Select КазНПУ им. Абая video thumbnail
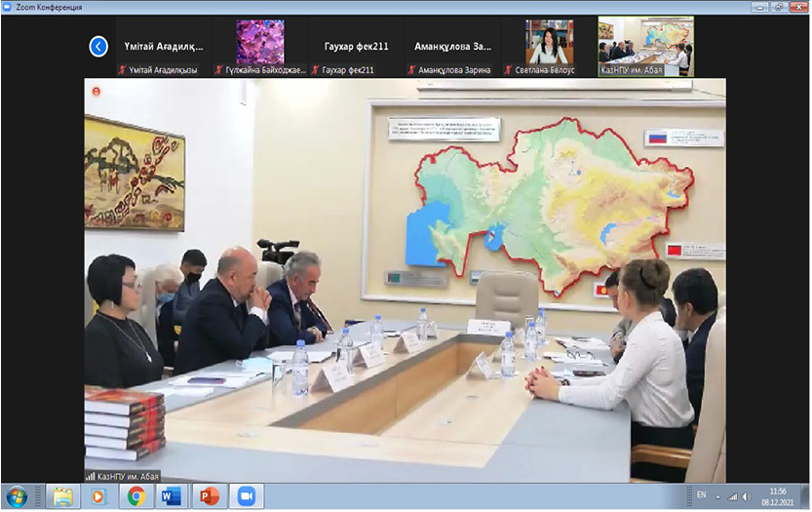The width and height of the screenshot is (812, 512). (644, 42)
